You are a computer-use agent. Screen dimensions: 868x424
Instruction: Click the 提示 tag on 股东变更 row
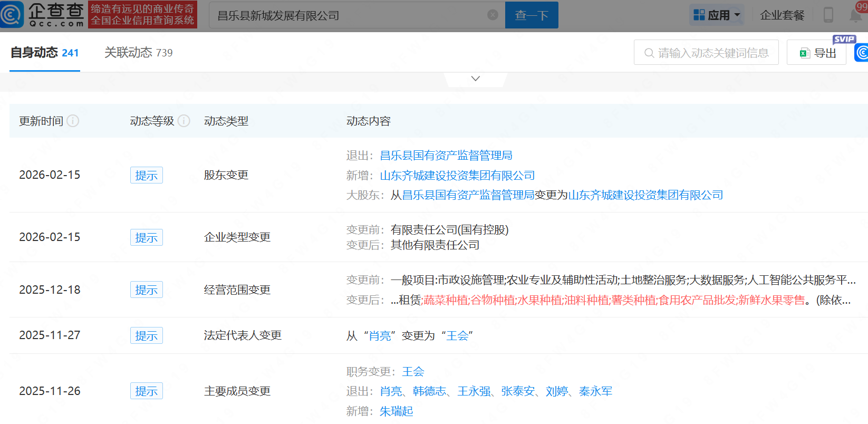[146, 175]
